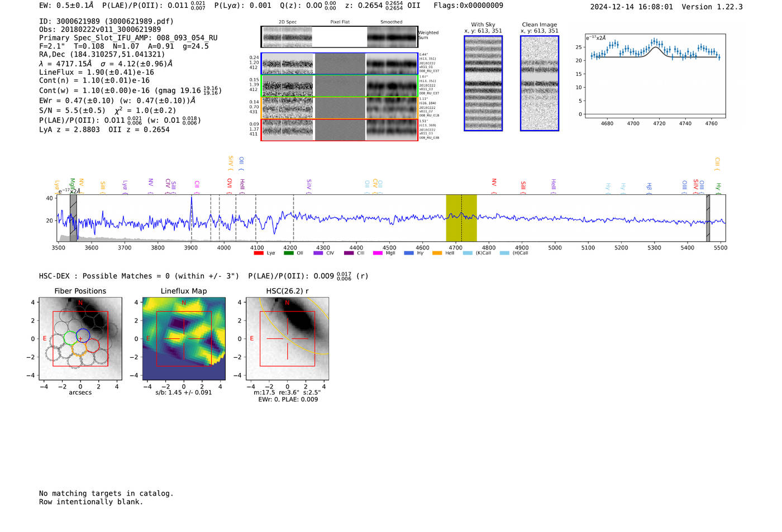Click the red fiber circle in Fiber Positions

(92, 346)
